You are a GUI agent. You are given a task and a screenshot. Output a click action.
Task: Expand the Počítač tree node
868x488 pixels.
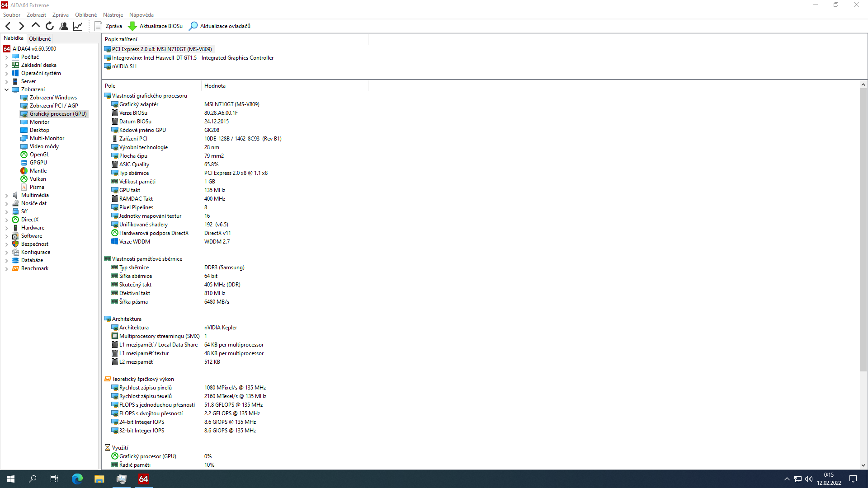click(x=7, y=57)
